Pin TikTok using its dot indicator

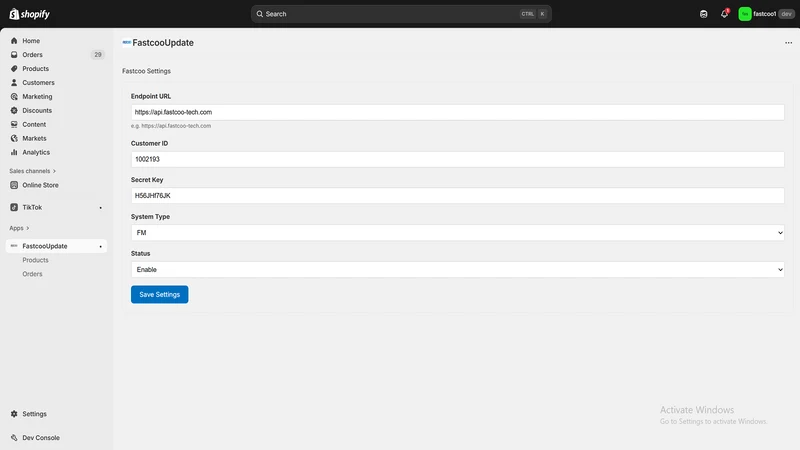pos(101,208)
